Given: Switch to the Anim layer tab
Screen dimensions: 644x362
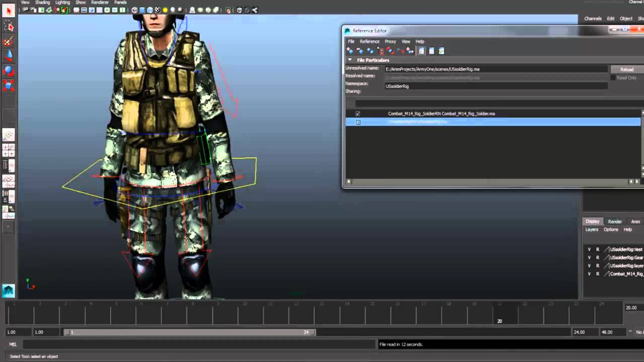Looking at the screenshot, I should [x=635, y=221].
